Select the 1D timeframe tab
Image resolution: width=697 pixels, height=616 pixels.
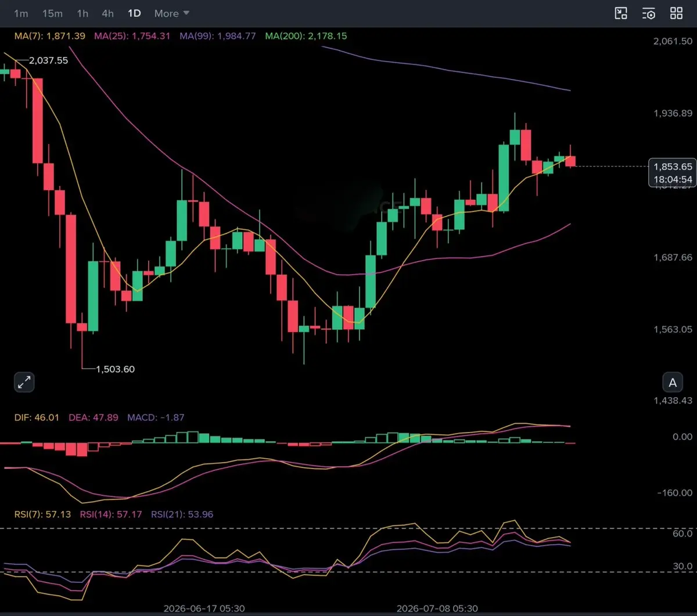pyautogui.click(x=134, y=13)
